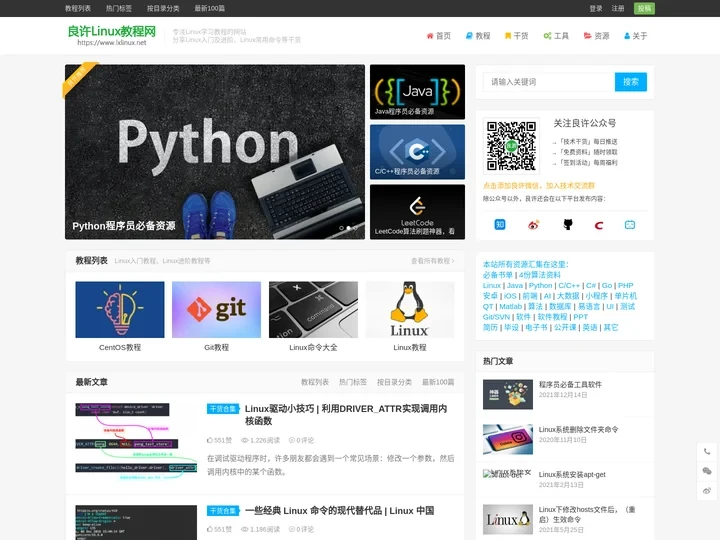Click 热门标签 in the top dark bar

tap(119, 8)
